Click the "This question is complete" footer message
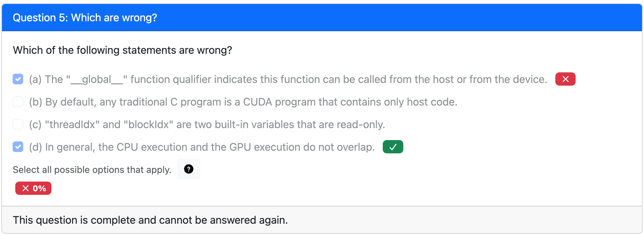The height and width of the screenshot is (235, 644). click(150, 220)
